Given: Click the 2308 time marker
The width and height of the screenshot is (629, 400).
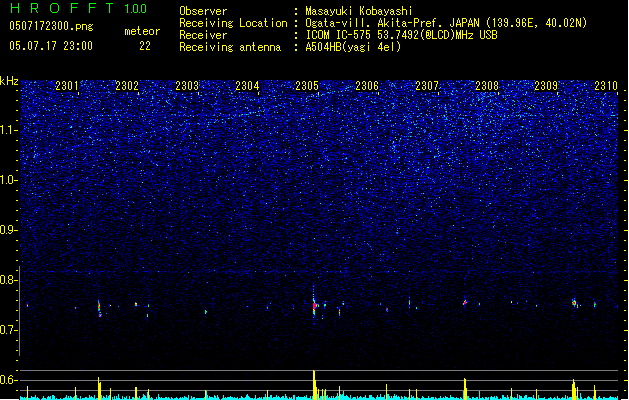Looking at the screenshot, I should pos(487,86).
